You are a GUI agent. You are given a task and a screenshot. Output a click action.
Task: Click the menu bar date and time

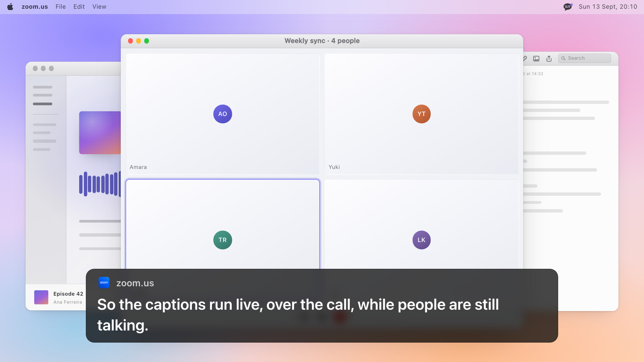click(x=608, y=7)
